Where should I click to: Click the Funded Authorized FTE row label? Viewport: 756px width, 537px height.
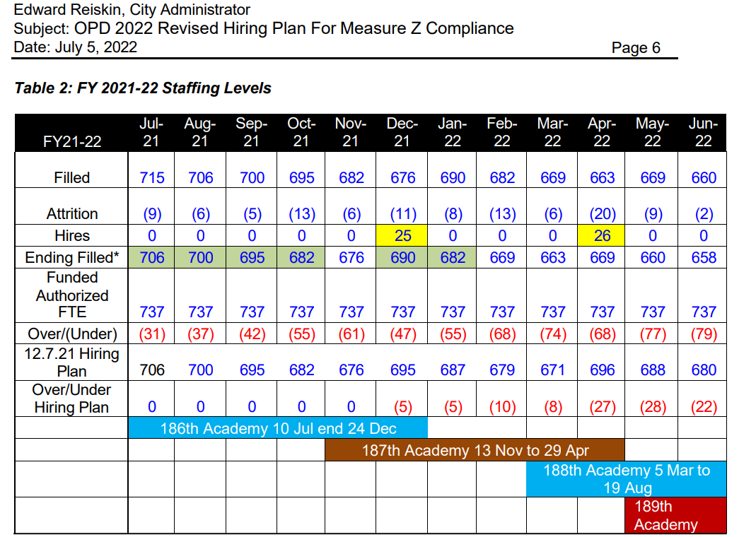[71, 295]
